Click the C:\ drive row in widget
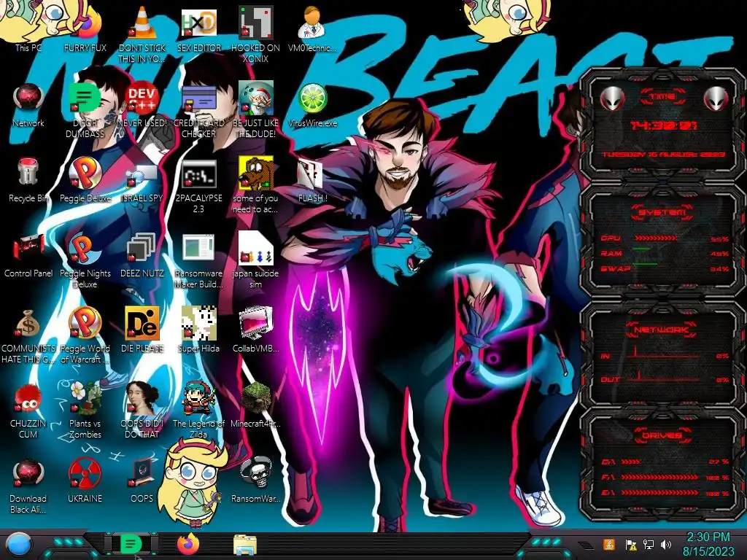Image resolution: width=747 pixels, height=560 pixels. point(665,462)
